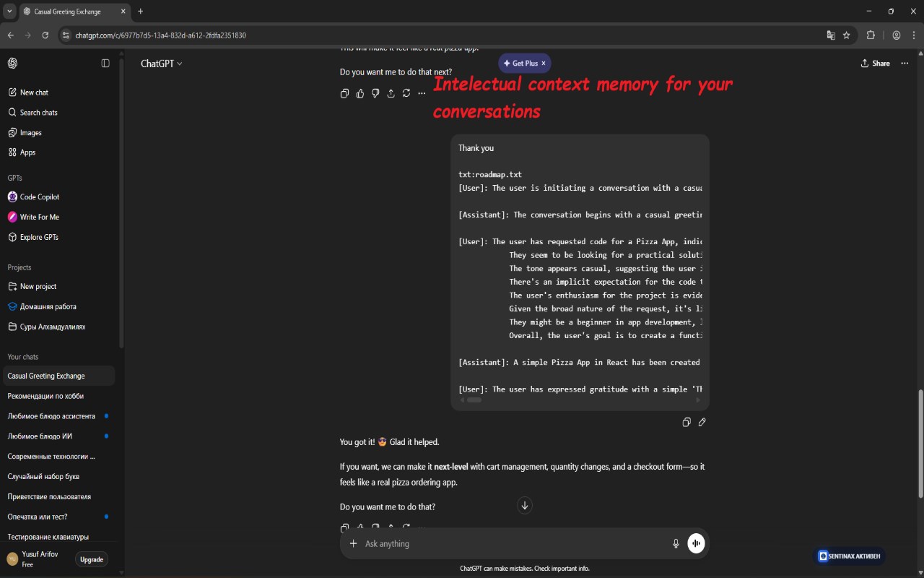
Task: Open Search chats
Action: point(59,113)
